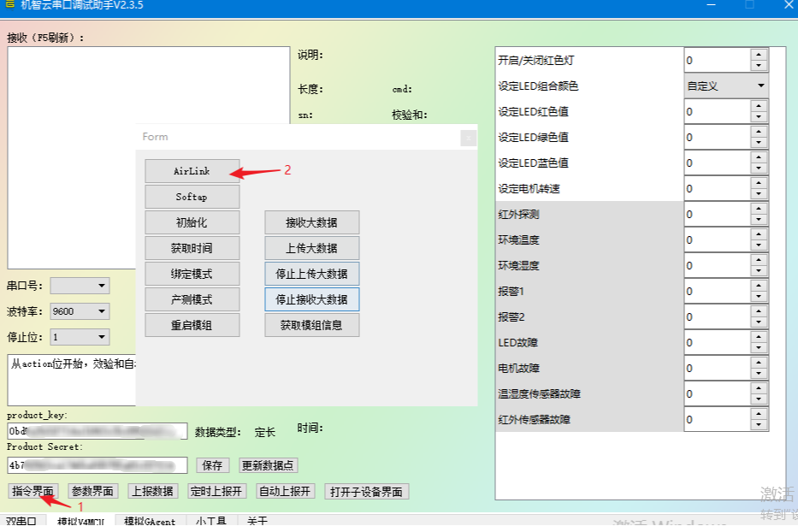798x532 pixels.
Task: Click the 保存 save button
Action: (x=213, y=465)
